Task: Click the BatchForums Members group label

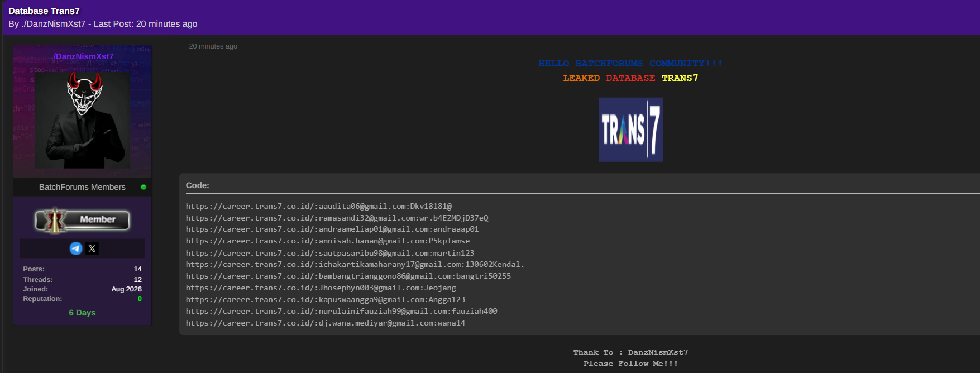Action: click(x=82, y=187)
